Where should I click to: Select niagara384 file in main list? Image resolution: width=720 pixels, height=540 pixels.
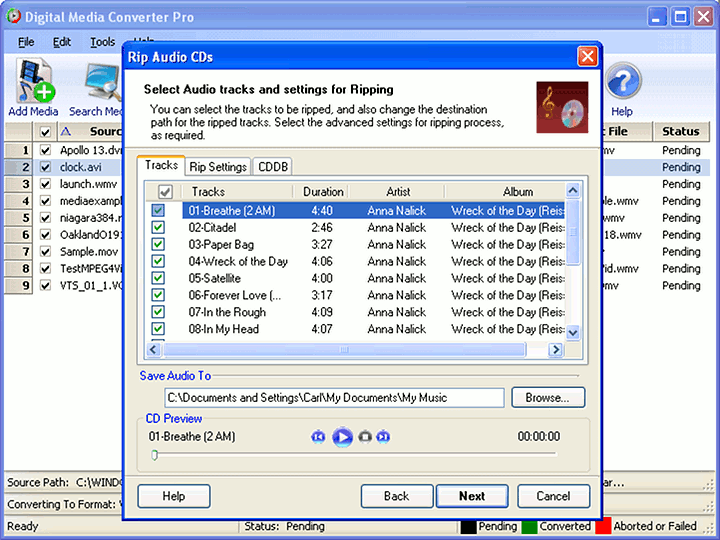point(91,218)
